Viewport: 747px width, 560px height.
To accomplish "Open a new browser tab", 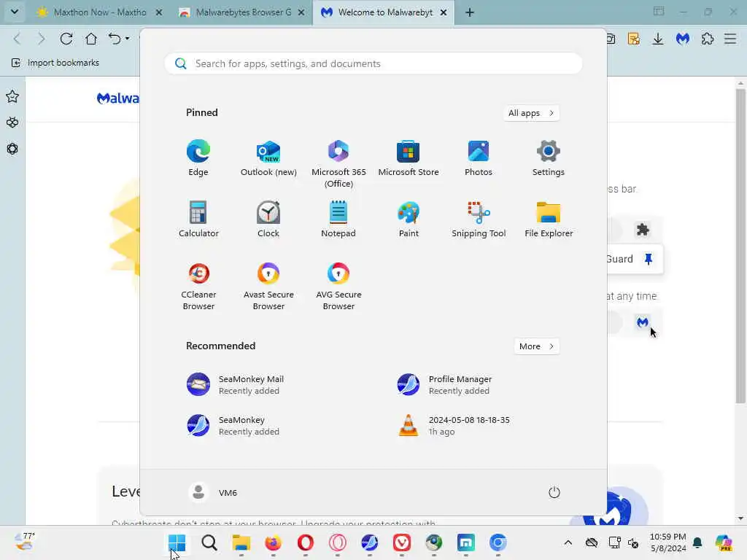I will tap(470, 12).
